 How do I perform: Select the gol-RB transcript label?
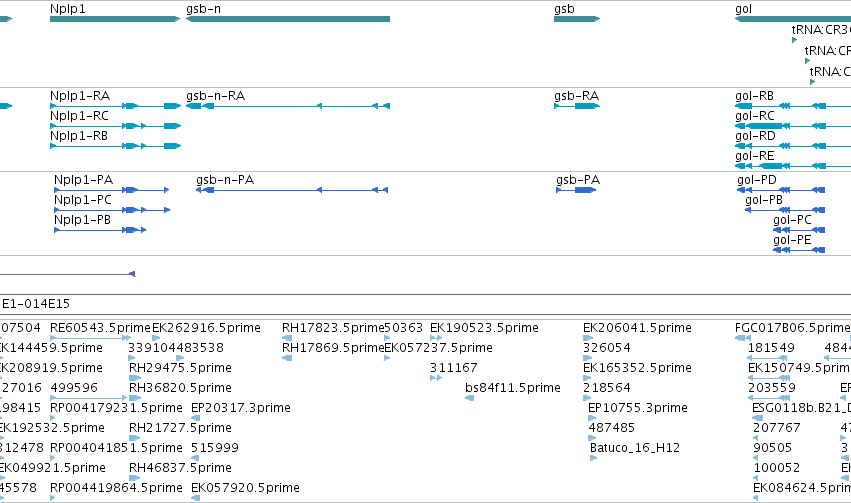(x=754, y=96)
